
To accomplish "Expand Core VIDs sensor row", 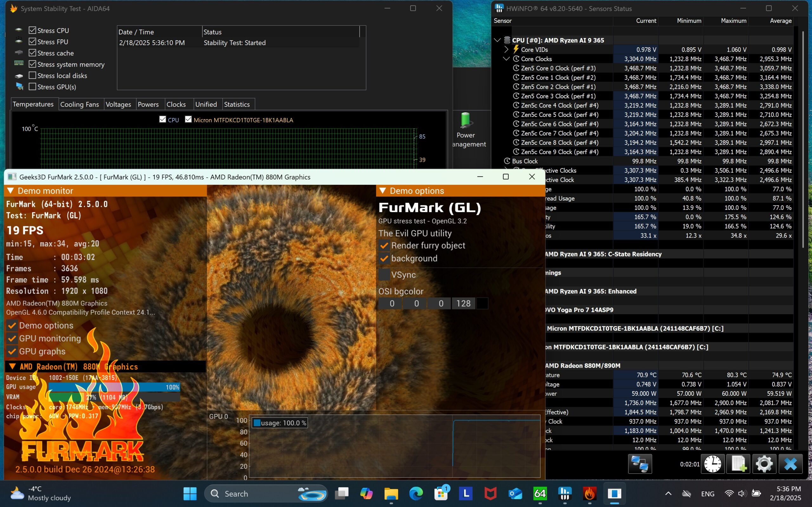I will pos(506,50).
